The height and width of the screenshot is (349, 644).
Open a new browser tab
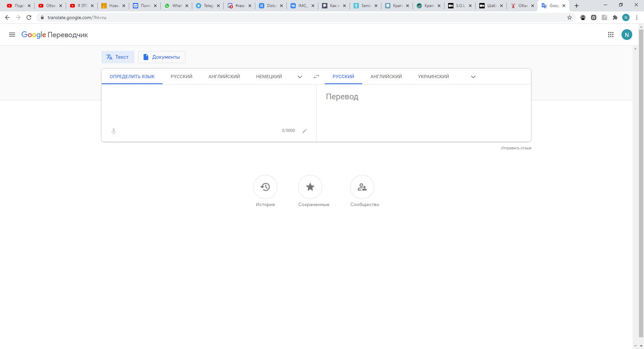coord(577,6)
